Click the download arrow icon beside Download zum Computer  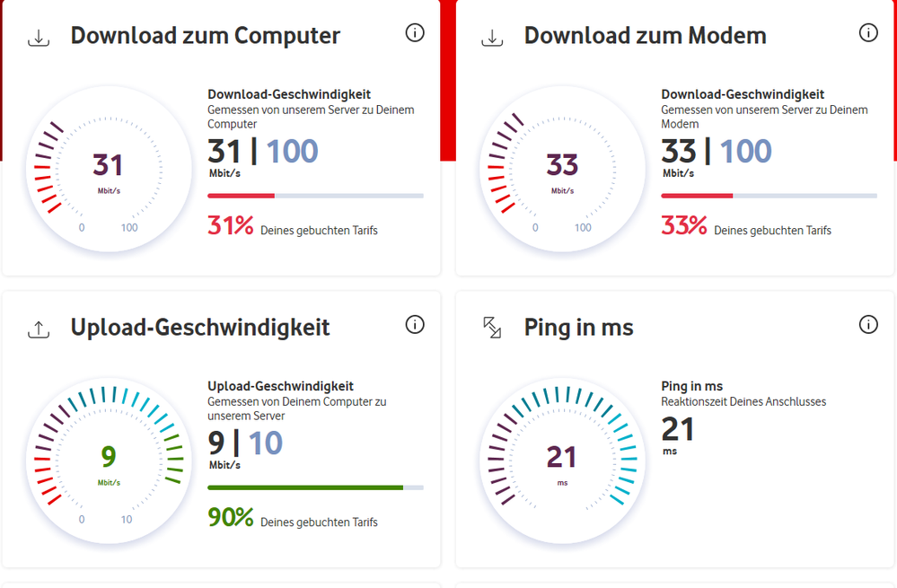[38, 36]
